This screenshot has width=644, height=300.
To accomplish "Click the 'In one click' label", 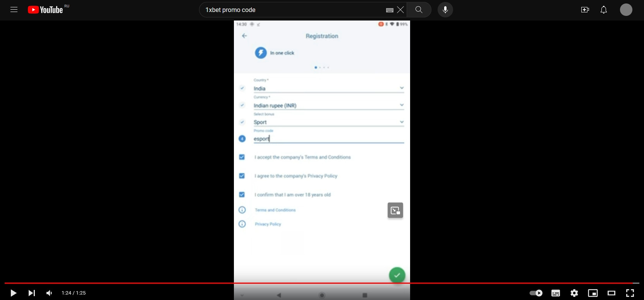I will (x=282, y=53).
